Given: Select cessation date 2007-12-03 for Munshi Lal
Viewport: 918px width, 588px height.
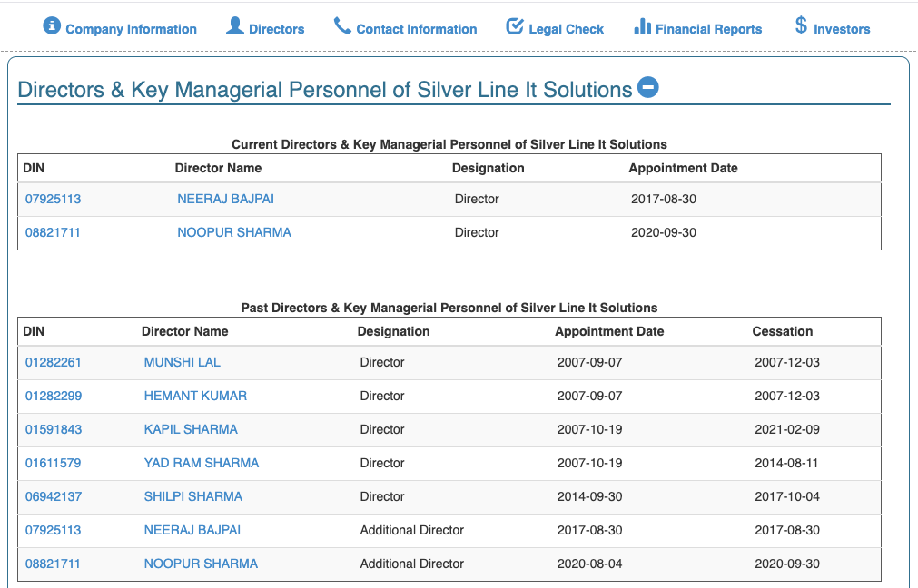Looking at the screenshot, I should pos(787,362).
